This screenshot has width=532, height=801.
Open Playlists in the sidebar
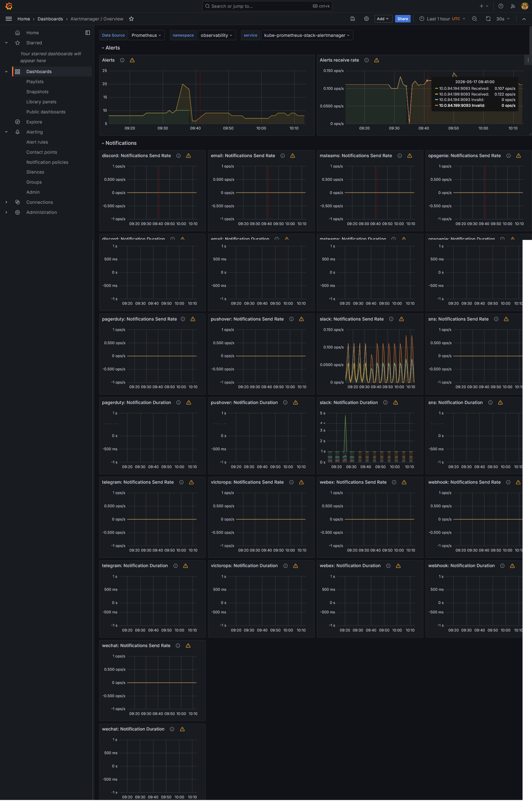pos(35,82)
